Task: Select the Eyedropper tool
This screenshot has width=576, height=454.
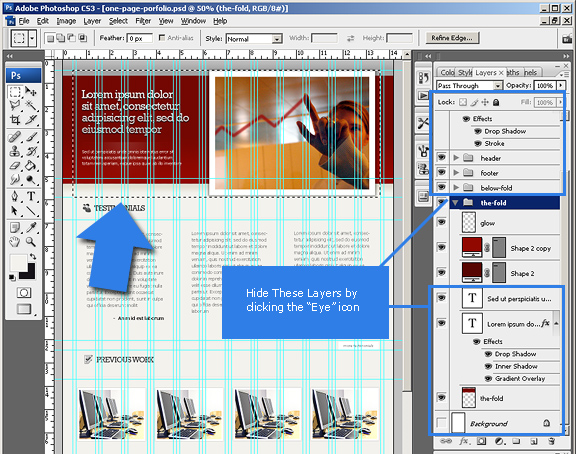Action: click(31, 228)
